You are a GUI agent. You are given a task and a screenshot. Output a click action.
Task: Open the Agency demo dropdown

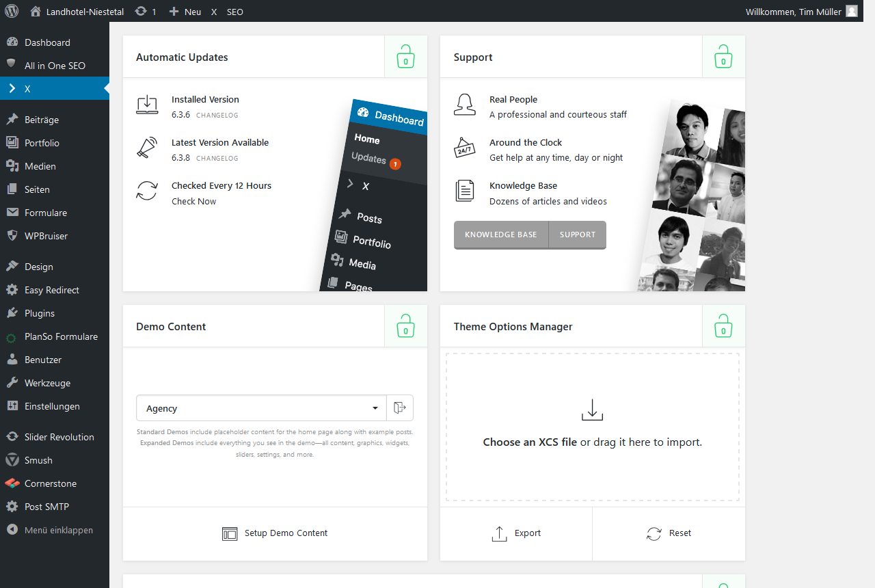(261, 408)
